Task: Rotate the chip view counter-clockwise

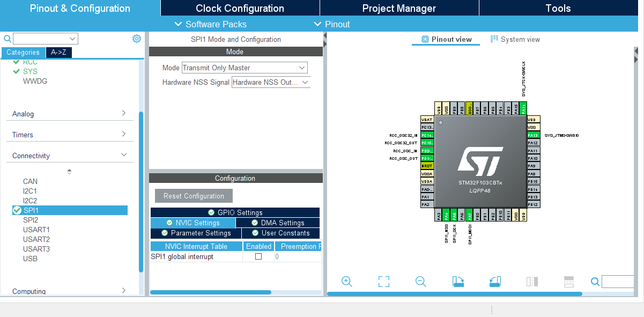Action: (495, 282)
